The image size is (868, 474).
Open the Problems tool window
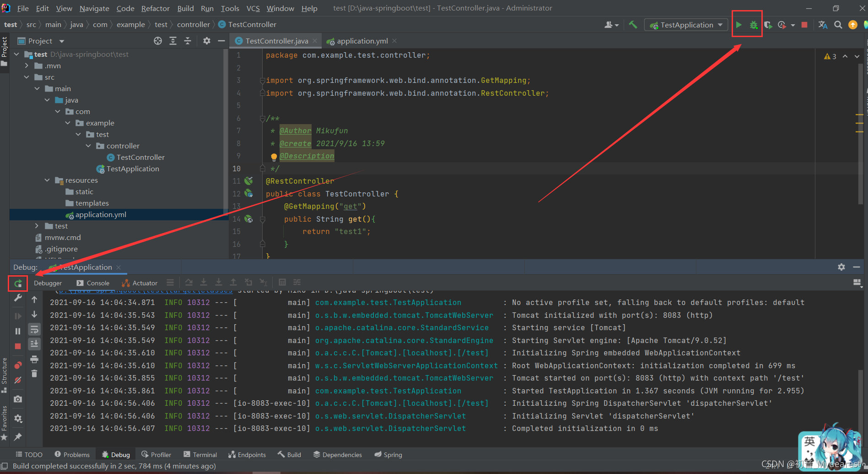tap(72, 454)
